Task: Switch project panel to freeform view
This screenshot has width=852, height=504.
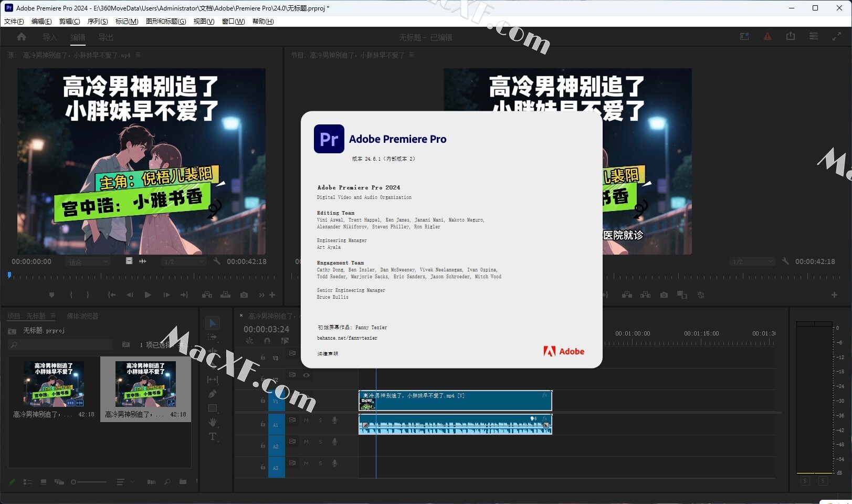Action: [x=59, y=482]
